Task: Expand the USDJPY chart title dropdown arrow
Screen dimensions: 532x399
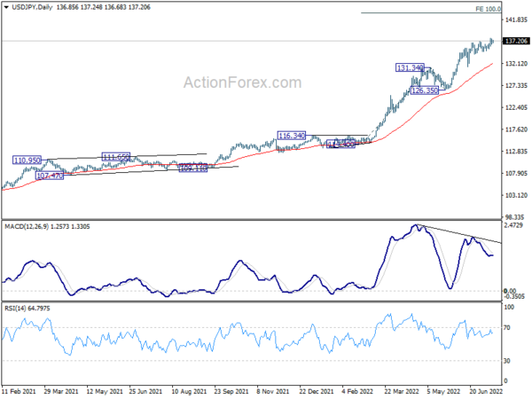Action: [6, 7]
